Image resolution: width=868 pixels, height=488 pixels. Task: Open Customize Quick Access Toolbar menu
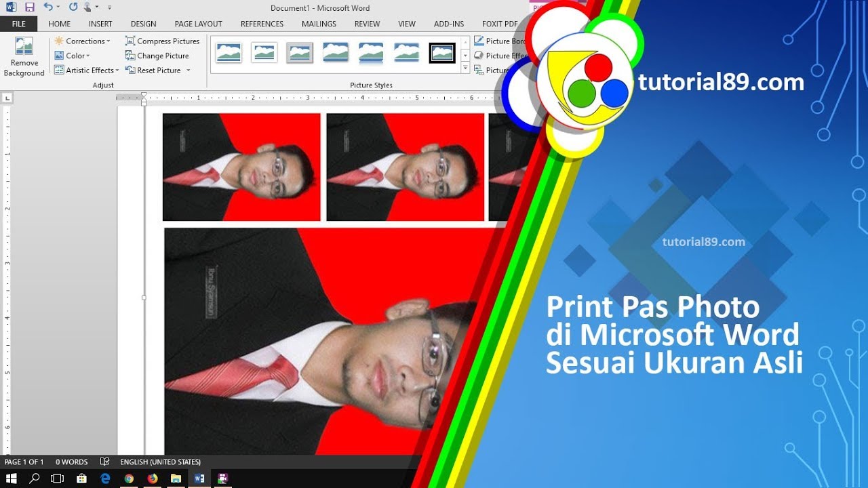pyautogui.click(x=110, y=7)
